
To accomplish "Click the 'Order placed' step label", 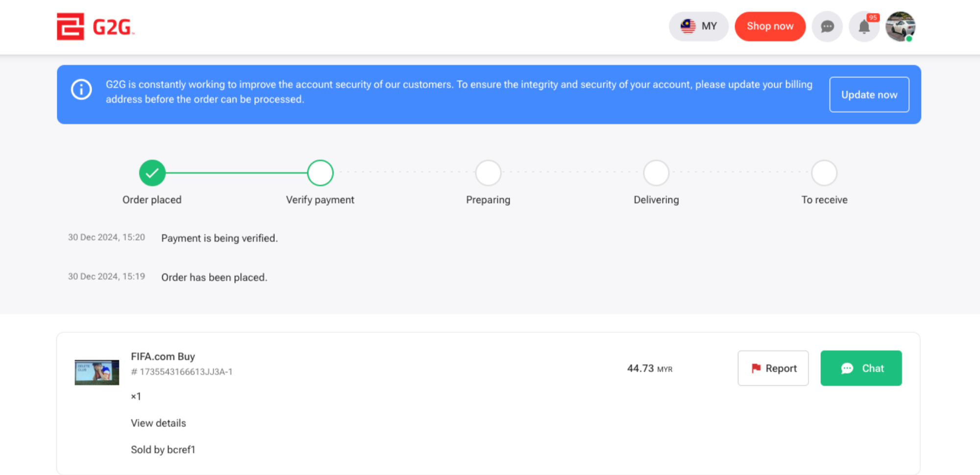I will (x=152, y=200).
